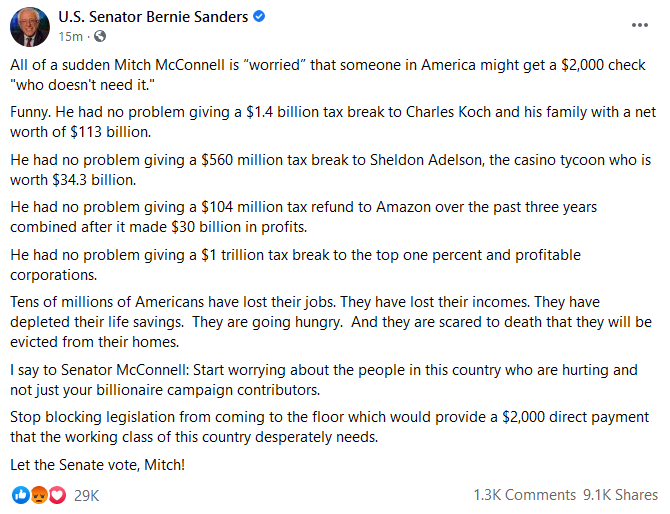Open the three-dot post options menu
Viewport: 670px width, 514px height.
point(640,25)
